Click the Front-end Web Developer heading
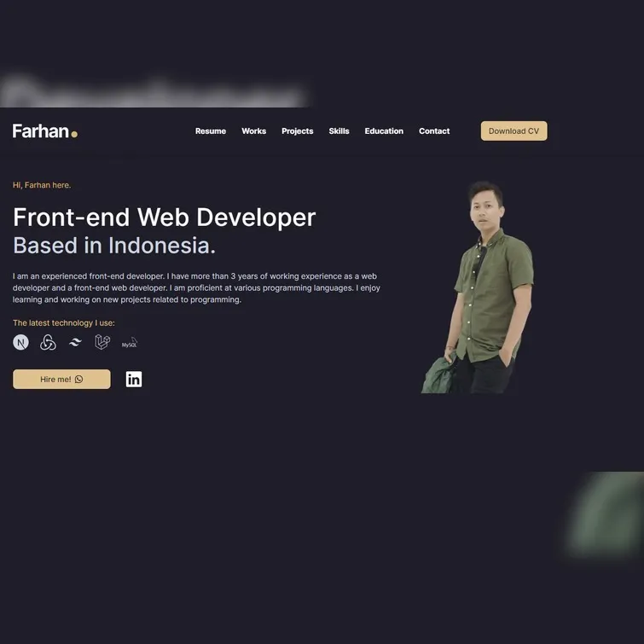 (165, 217)
